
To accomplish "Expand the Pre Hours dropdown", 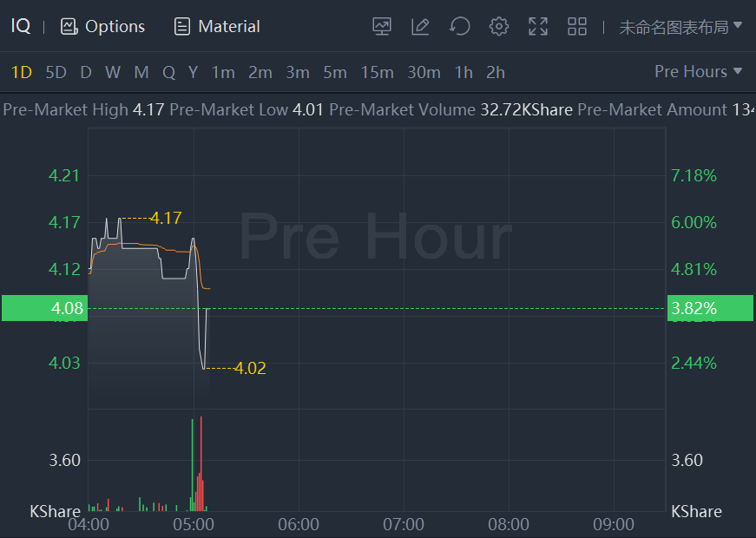I will point(699,71).
